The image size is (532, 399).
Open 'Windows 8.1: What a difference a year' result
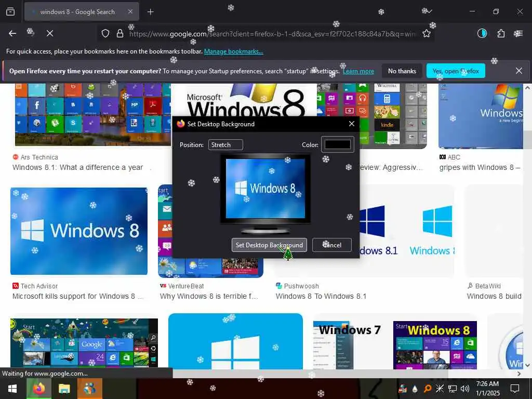(x=78, y=168)
